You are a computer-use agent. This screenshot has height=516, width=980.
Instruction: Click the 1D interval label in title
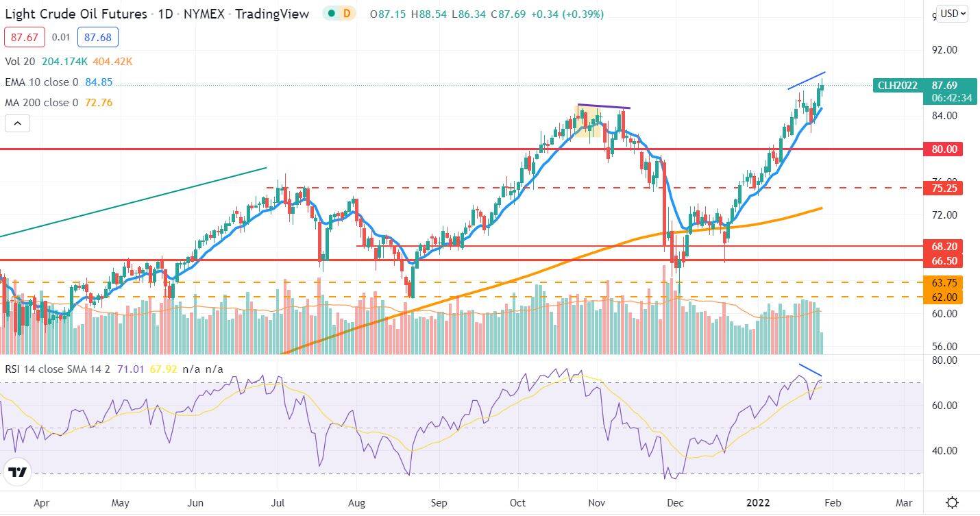(x=164, y=14)
